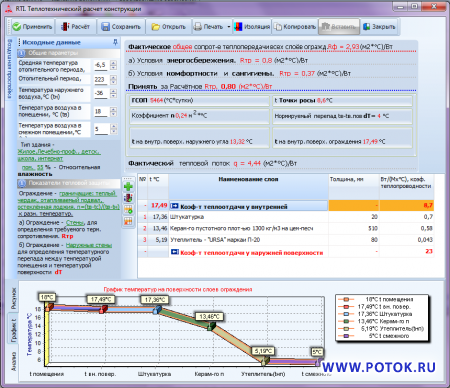Decrease Температура воздуха в помещении value
Image resolution: width=450 pixels, height=388 pixels.
click(x=113, y=114)
